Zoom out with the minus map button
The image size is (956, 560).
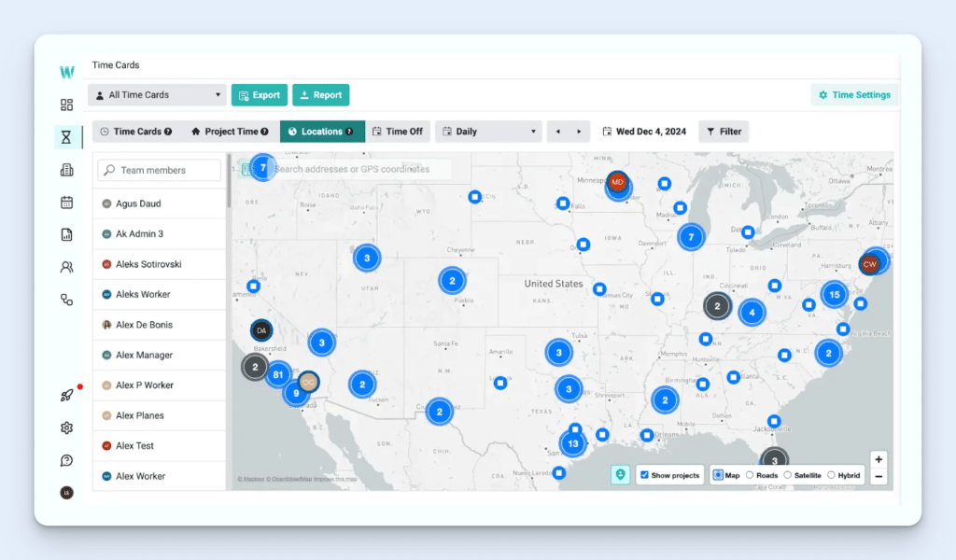[879, 477]
